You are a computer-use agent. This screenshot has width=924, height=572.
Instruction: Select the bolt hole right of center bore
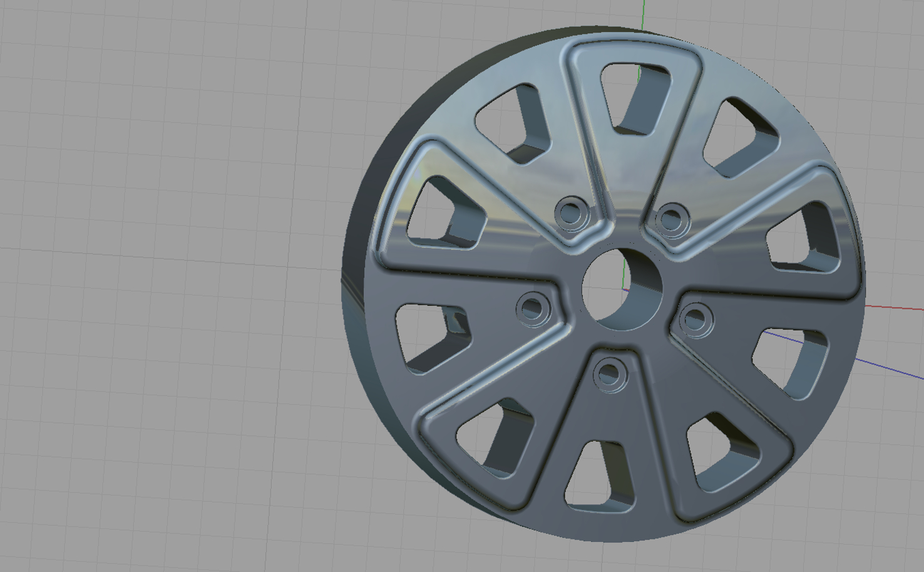click(695, 320)
